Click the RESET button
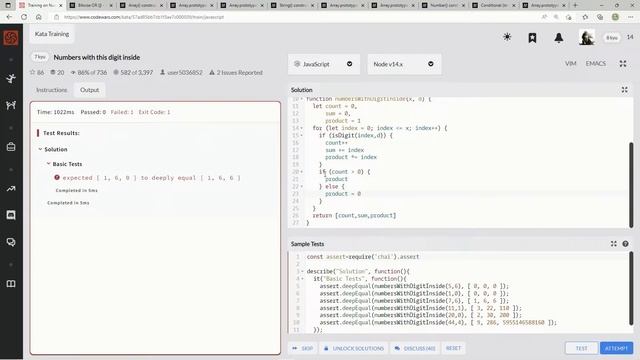This screenshot has width=640, height=360. click(453, 348)
